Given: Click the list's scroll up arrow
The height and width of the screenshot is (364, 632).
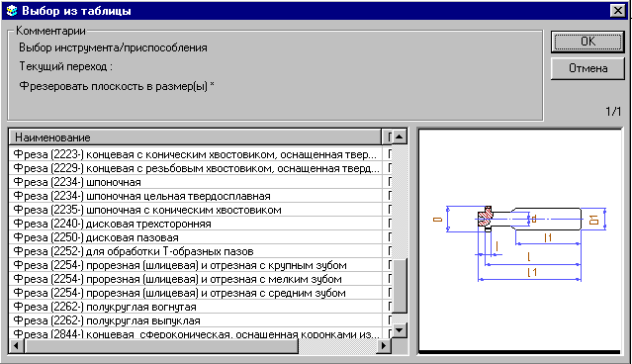Looking at the screenshot, I should [400, 137].
